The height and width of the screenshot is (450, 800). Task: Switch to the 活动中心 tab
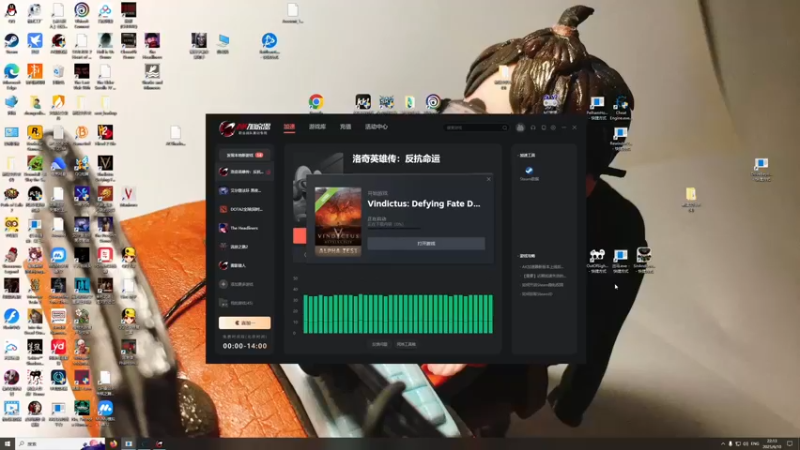point(376,127)
